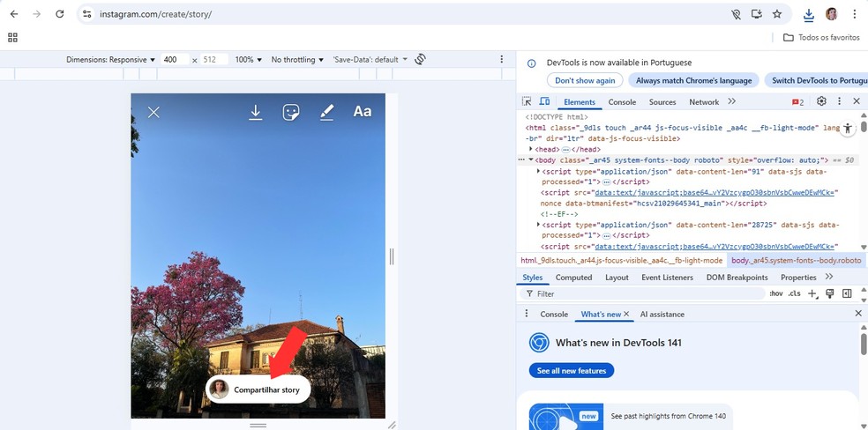Toggle the :hov element state button
868x430 pixels.
pos(776,294)
